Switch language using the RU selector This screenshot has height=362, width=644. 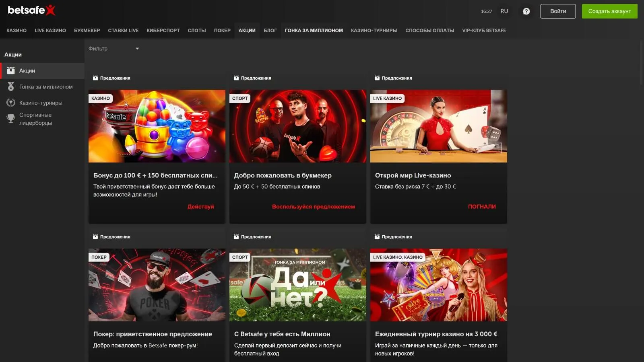(504, 11)
